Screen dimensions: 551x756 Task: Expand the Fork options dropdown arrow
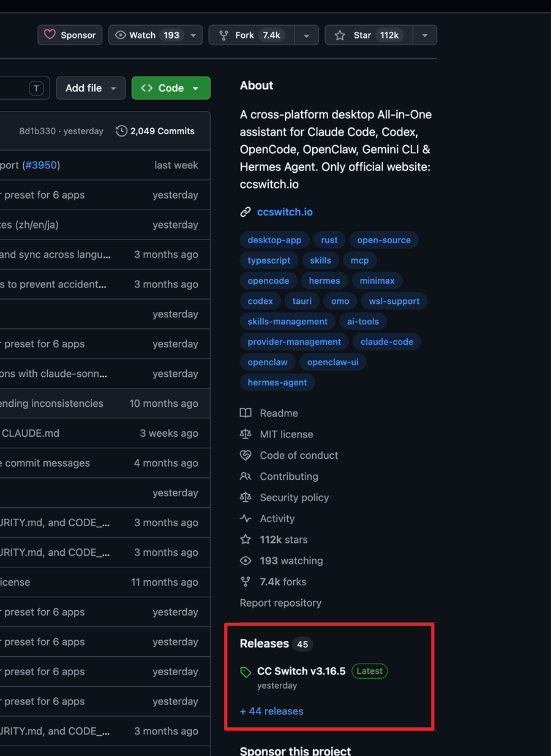[x=306, y=35]
